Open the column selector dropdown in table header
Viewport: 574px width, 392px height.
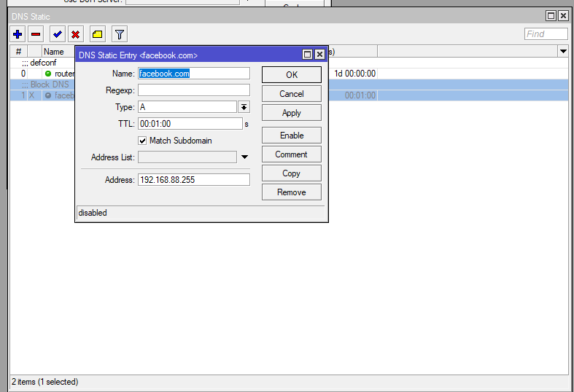tap(562, 52)
